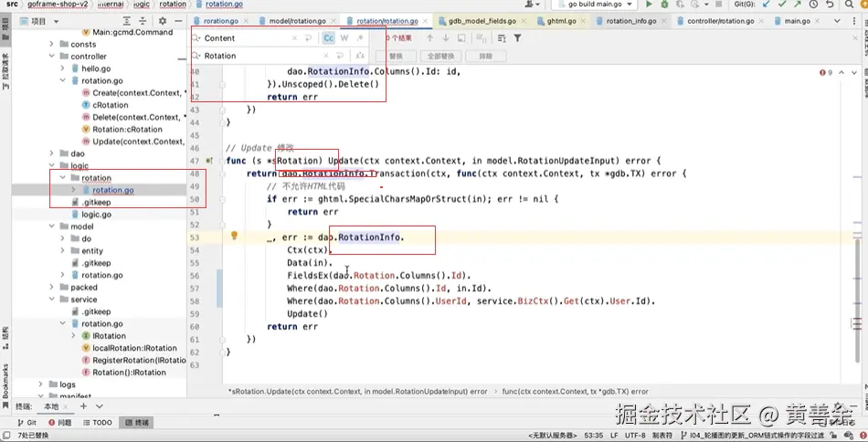Collapse all in project panel toolbar
The height and width of the screenshot is (442, 868).
click(143, 21)
